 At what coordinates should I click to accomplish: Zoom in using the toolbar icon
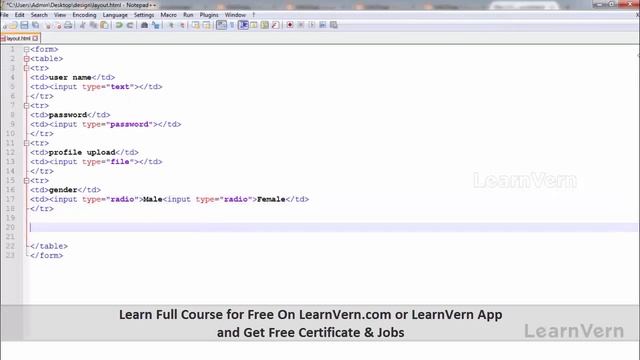pyautogui.click(x=171, y=25)
